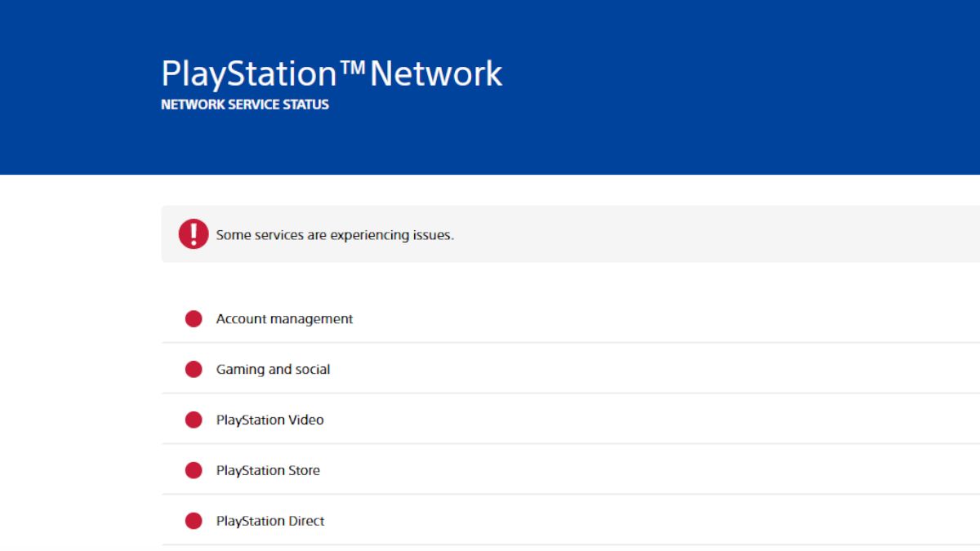Click the Gaming and social status dot

pos(193,369)
